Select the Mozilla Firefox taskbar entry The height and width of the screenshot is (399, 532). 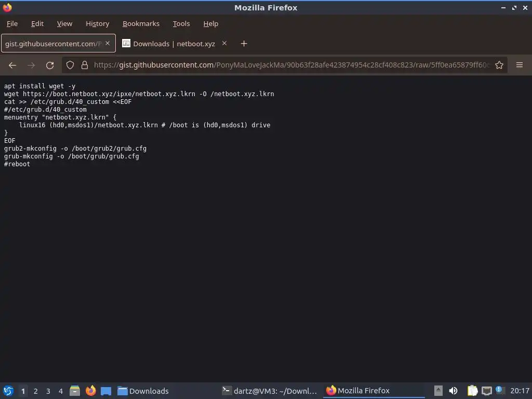pos(373,391)
